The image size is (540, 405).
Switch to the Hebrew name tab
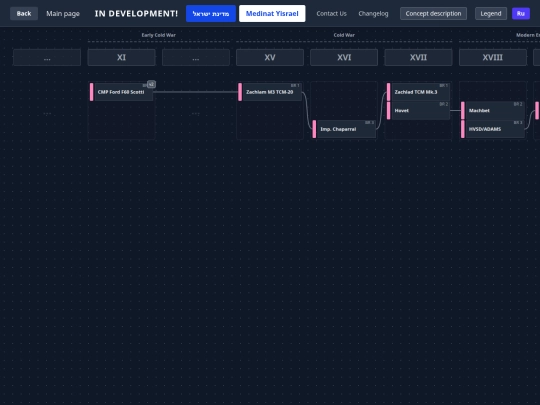click(211, 13)
